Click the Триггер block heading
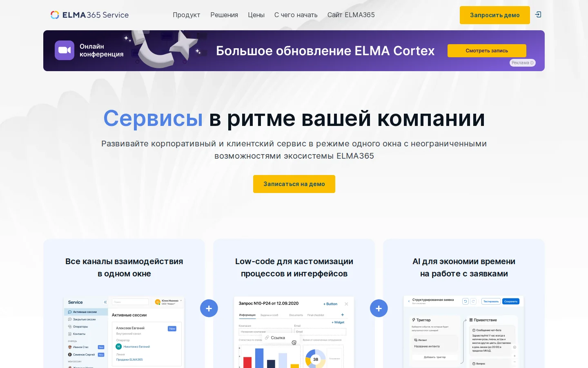Screen dimensions: 588x368 point(421,320)
